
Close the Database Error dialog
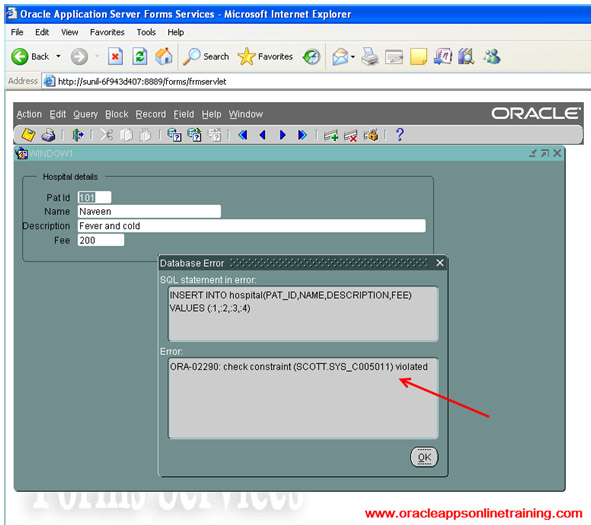[440, 263]
